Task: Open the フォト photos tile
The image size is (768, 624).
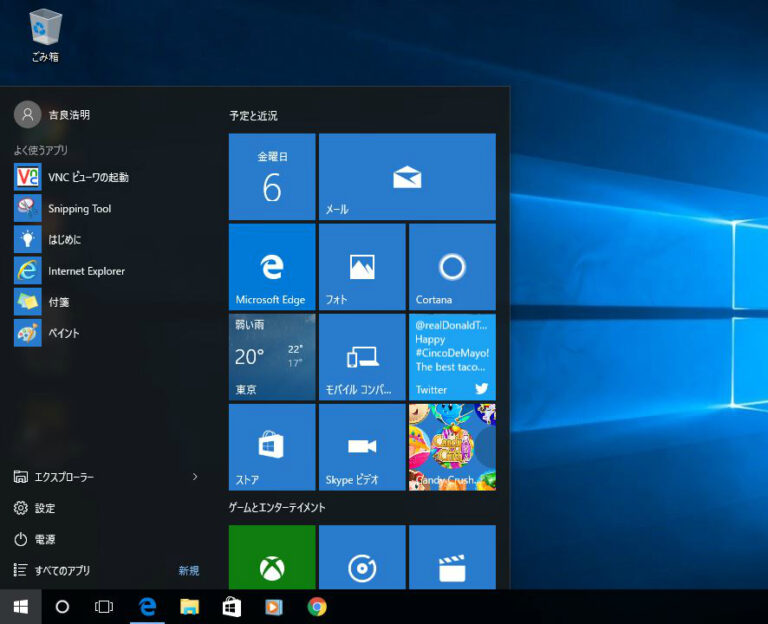Action: (x=362, y=267)
